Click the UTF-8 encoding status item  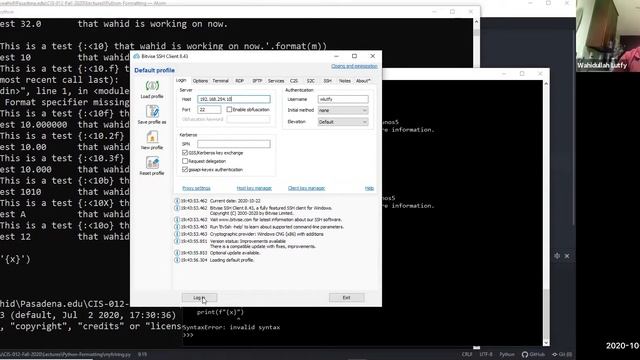tap(486, 354)
